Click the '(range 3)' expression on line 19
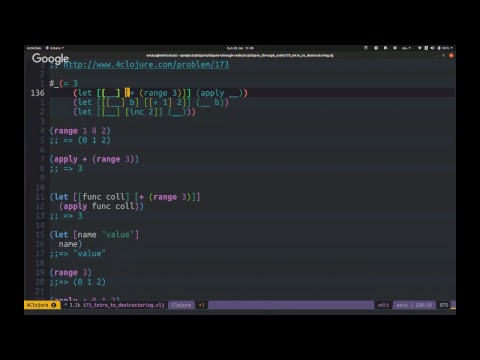 [70, 272]
